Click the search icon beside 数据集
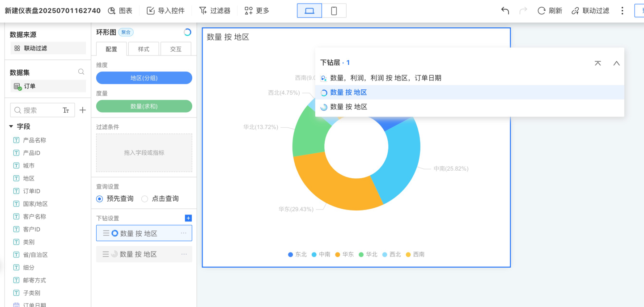 (x=81, y=72)
